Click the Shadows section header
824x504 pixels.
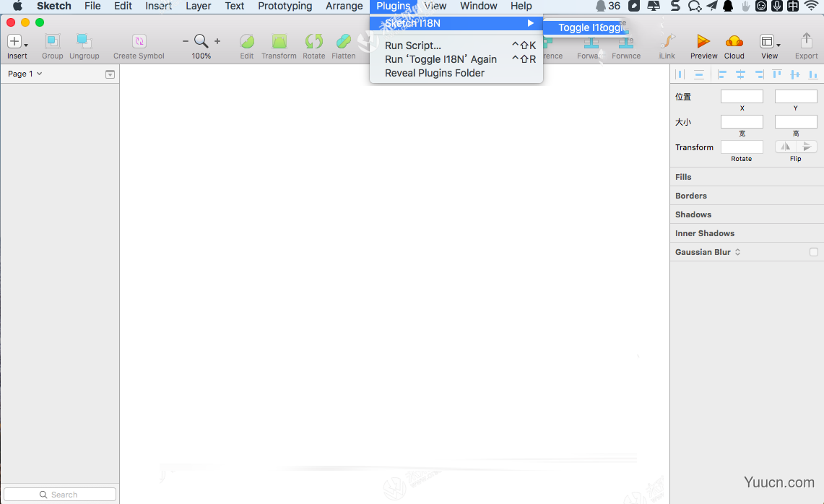747,214
